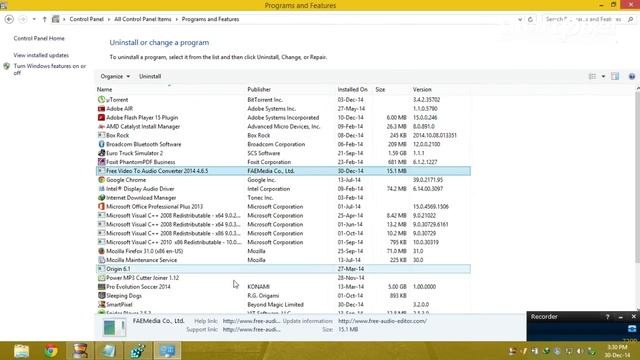Click the R.G. Origami publisher cell
640x360 pixels.
tap(263, 296)
